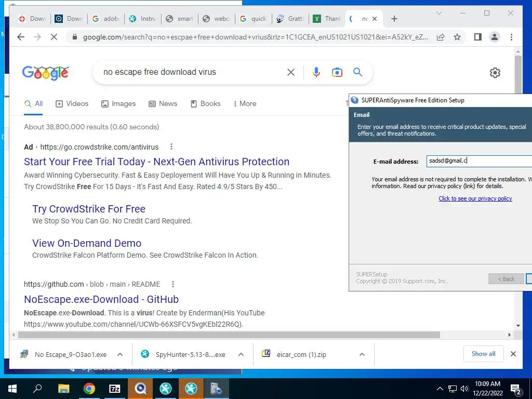This screenshot has height=399, width=532.
Task: Open the Windows Start menu
Action: 12,389
